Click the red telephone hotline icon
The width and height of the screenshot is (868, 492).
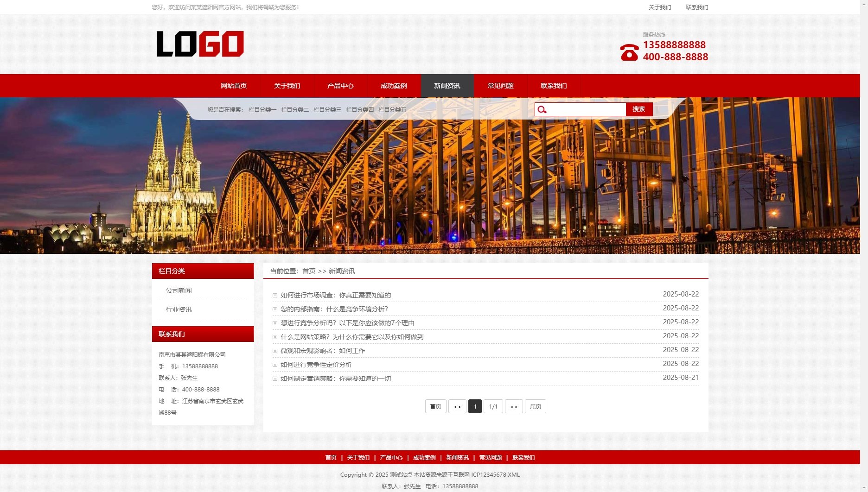pos(629,52)
